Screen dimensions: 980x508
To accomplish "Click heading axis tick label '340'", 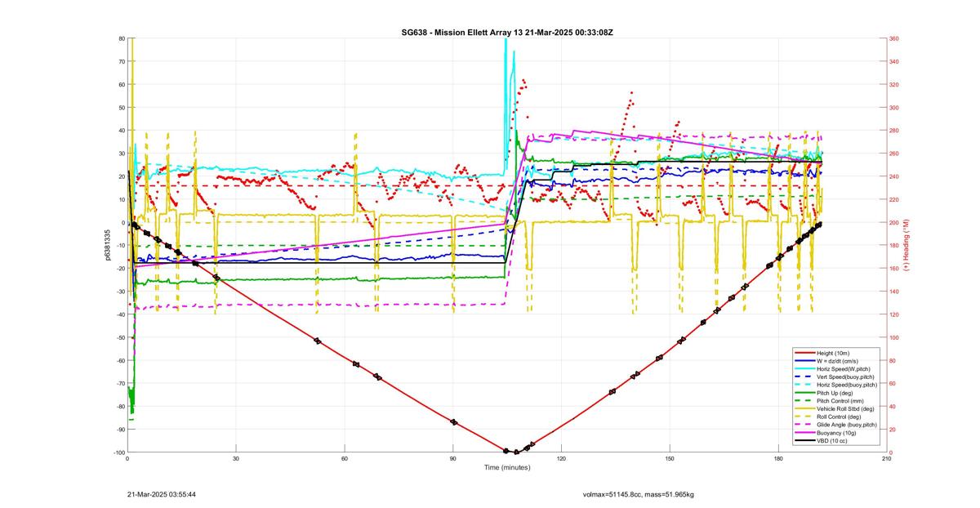I will pyautogui.click(x=893, y=61).
